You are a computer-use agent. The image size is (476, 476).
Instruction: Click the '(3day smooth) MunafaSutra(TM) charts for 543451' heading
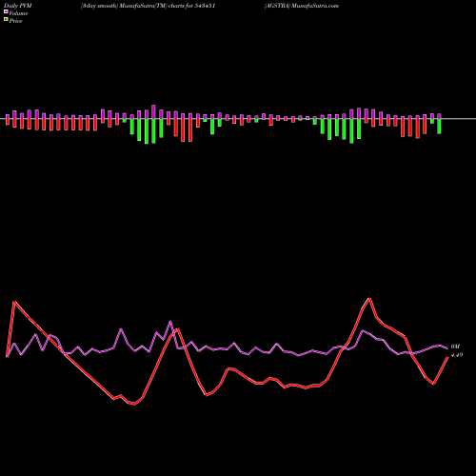(148, 6)
